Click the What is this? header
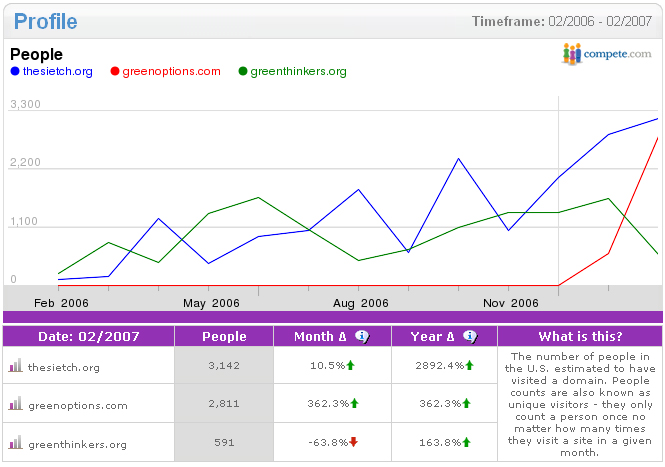The width and height of the screenshot is (665, 467). 580,336
